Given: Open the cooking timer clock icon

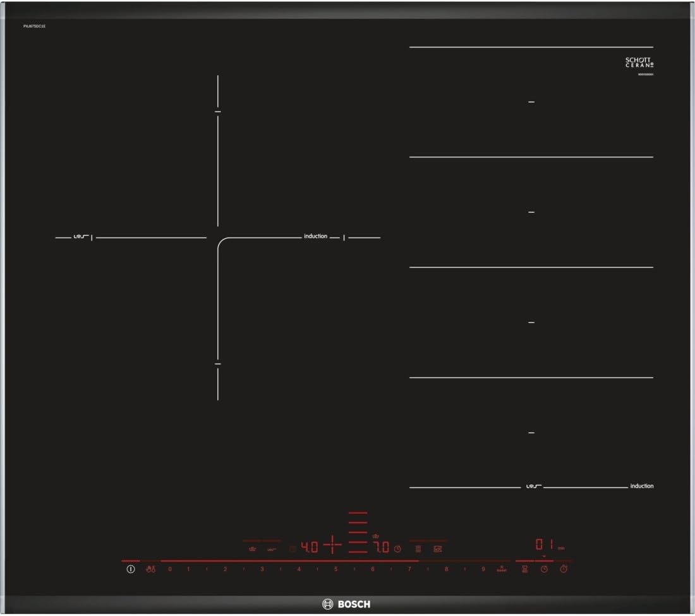Looking at the screenshot, I should click(x=544, y=568).
